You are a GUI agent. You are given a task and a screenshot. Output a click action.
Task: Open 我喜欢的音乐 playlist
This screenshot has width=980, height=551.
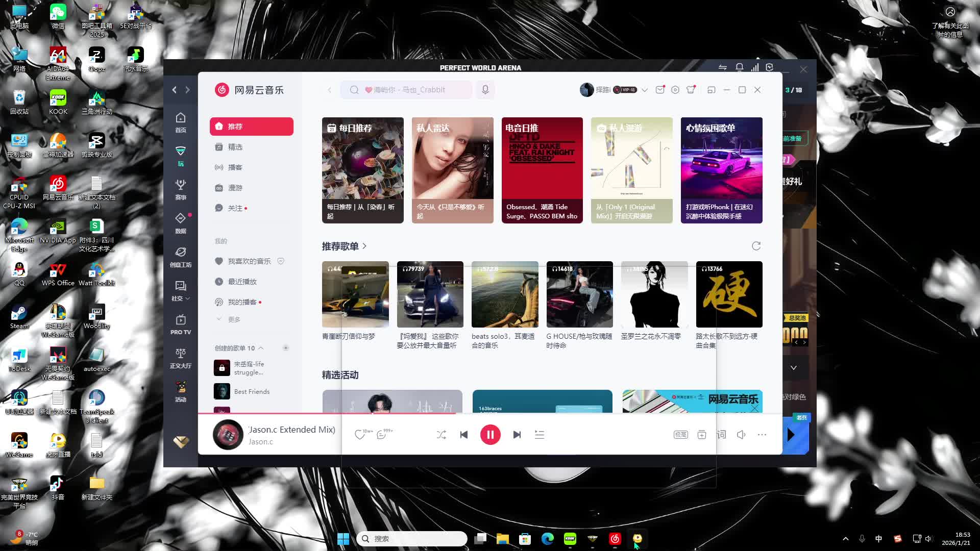(x=249, y=261)
